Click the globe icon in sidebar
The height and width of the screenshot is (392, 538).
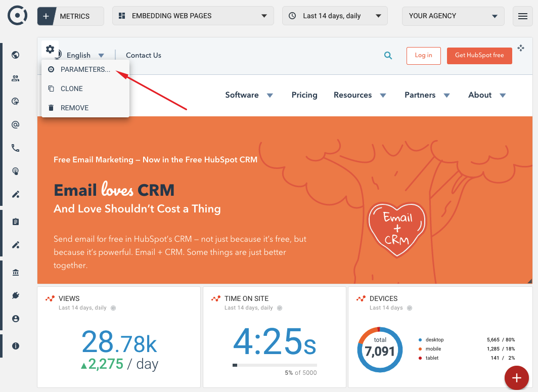click(x=16, y=55)
